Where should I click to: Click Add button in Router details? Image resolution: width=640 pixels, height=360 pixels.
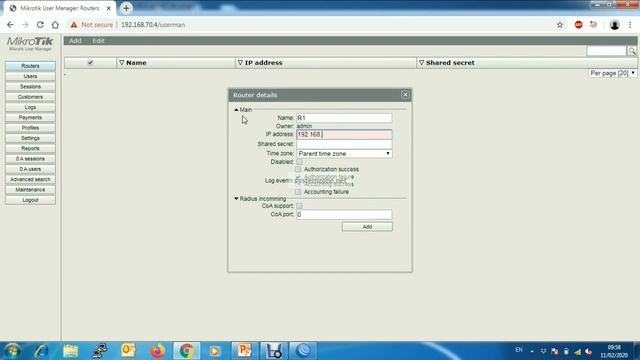click(367, 227)
